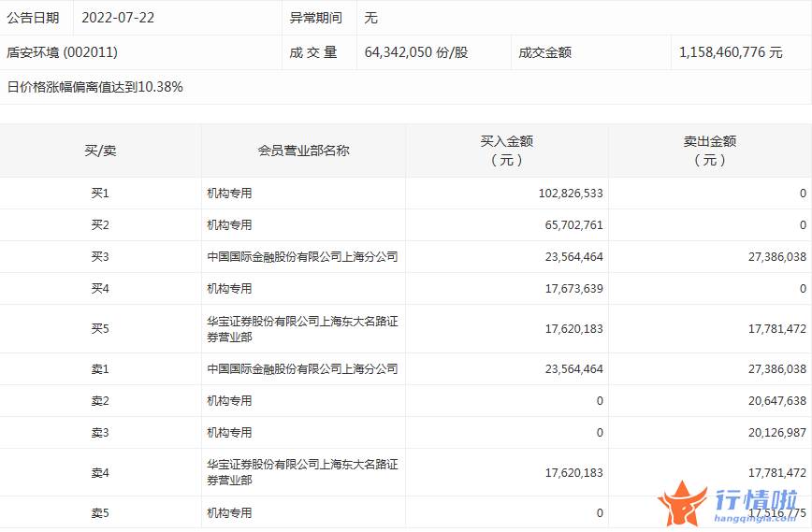Click the 0 sell amount in 买2 row
812x532 pixels.
(x=803, y=224)
